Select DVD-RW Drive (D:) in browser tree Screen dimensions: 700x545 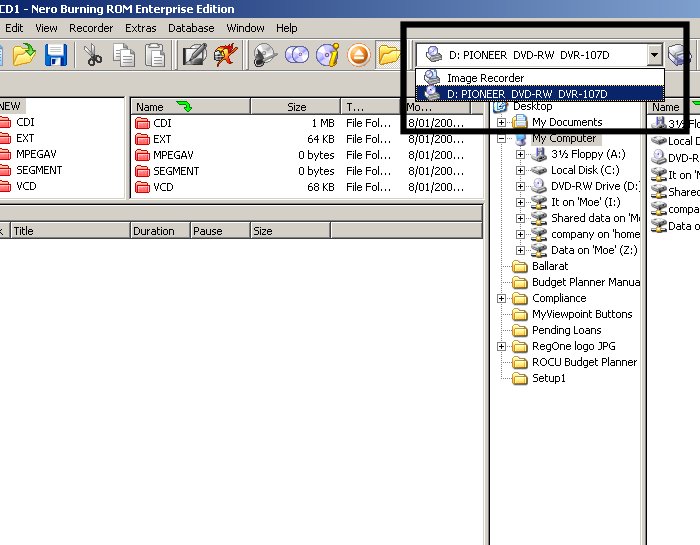point(595,186)
